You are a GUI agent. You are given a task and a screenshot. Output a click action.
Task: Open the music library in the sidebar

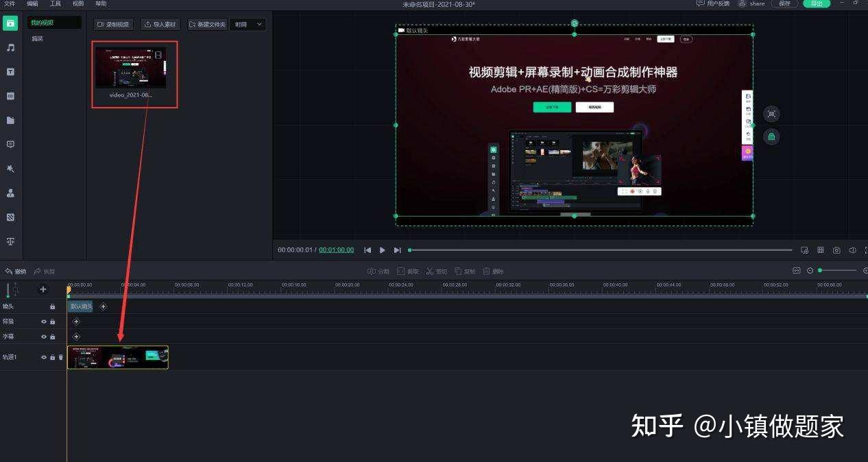(x=10, y=47)
